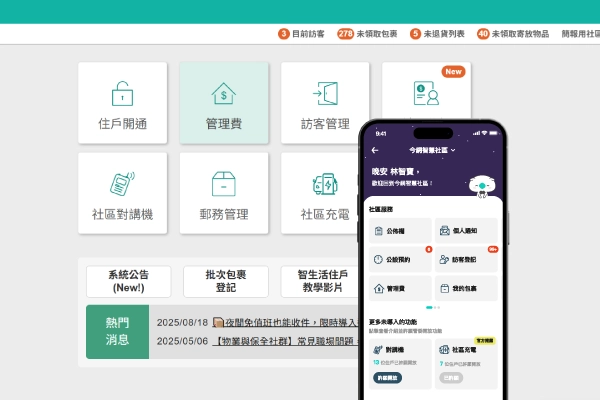Open the 管理費 tile on the dashboard
600x400 pixels.
point(224,103)
